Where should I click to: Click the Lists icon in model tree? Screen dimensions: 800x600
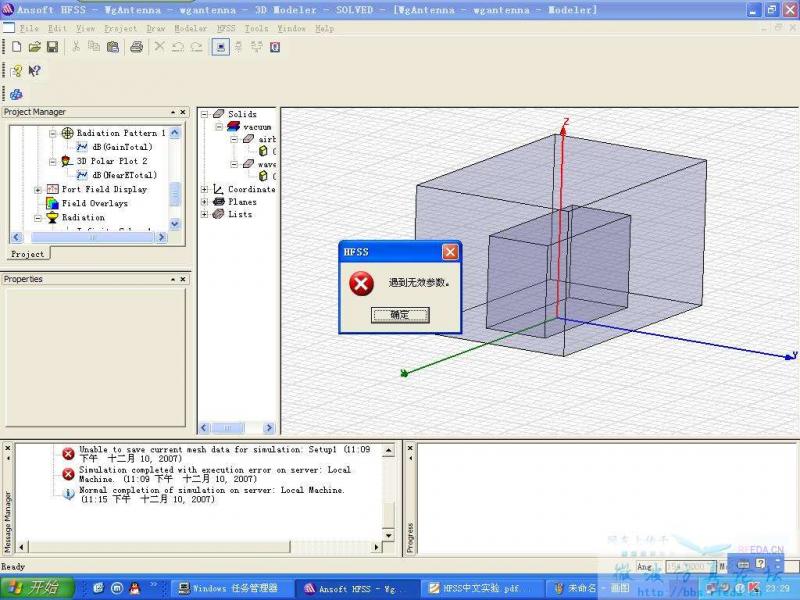point(218,214)
